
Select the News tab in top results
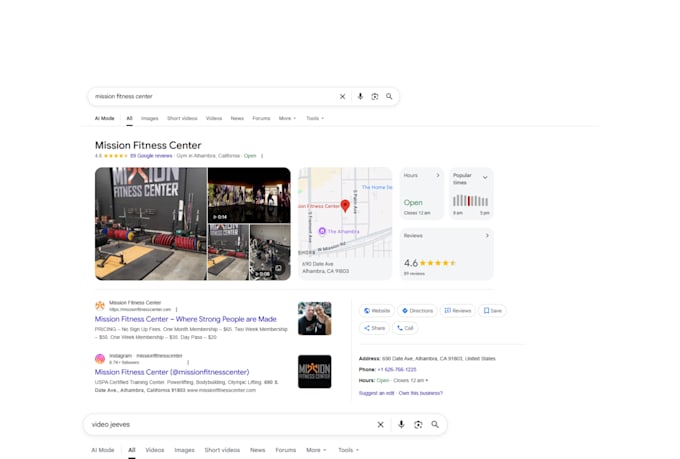237,118
